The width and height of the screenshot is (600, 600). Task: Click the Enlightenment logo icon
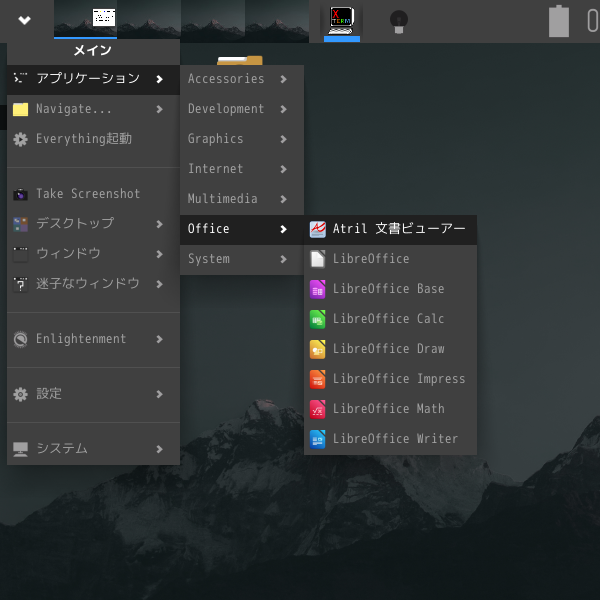[x=20, y=339]
